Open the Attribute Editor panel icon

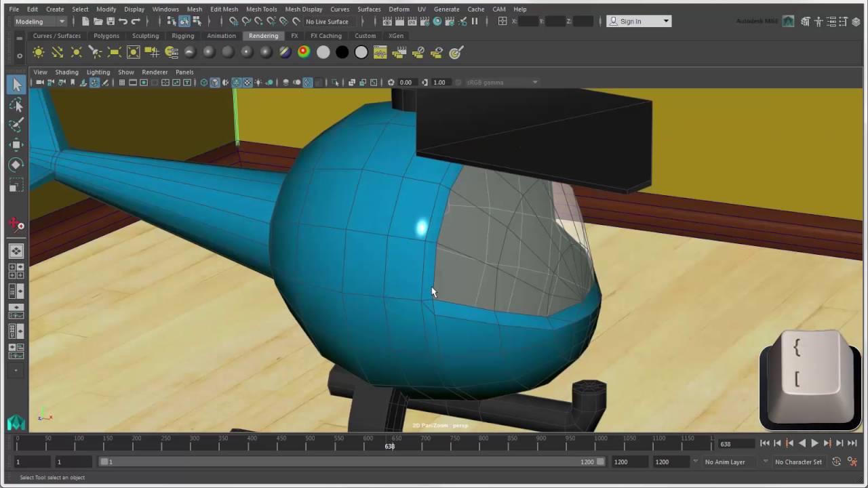point(831,22)
